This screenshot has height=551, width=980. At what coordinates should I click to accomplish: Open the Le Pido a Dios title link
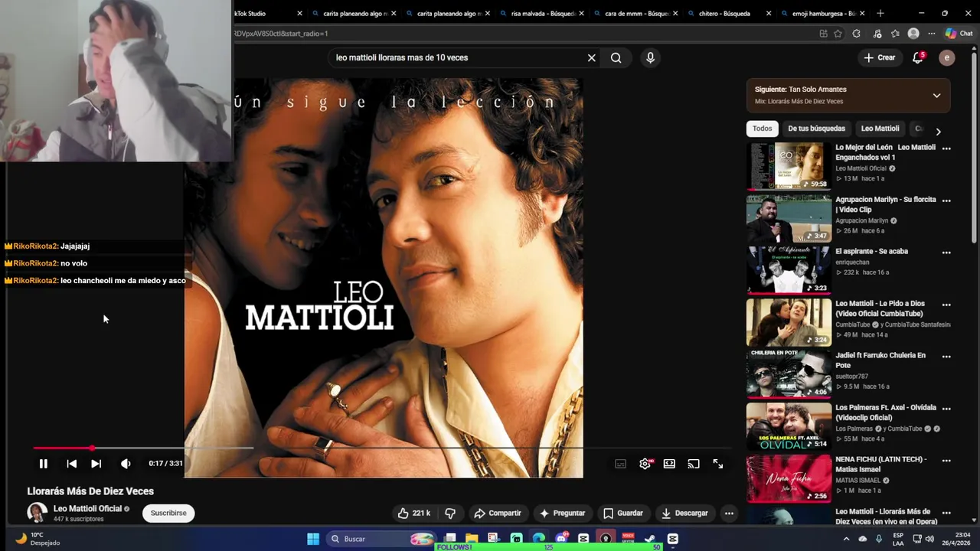pos(880,308)
